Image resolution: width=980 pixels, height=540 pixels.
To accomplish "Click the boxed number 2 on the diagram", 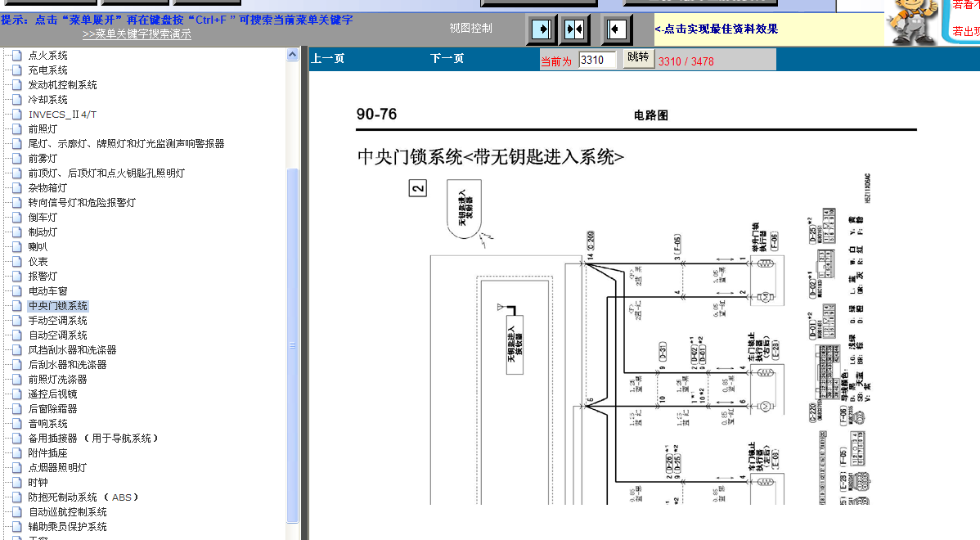I will (x=417, y=188).
